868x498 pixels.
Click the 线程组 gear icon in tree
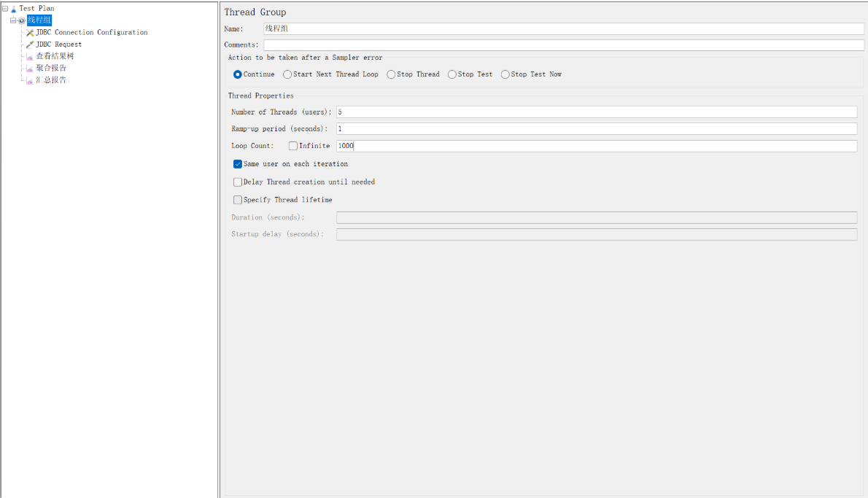[22, 20]
